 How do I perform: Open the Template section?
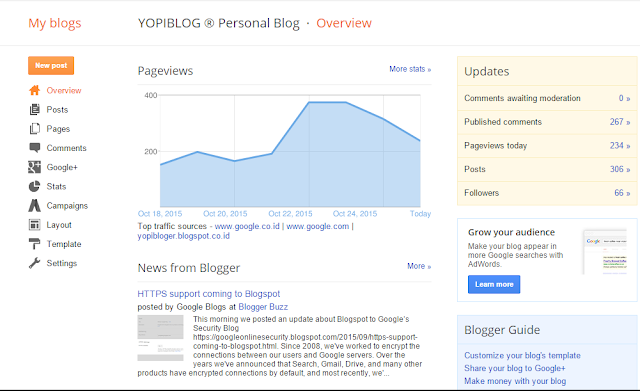(64, 244)
